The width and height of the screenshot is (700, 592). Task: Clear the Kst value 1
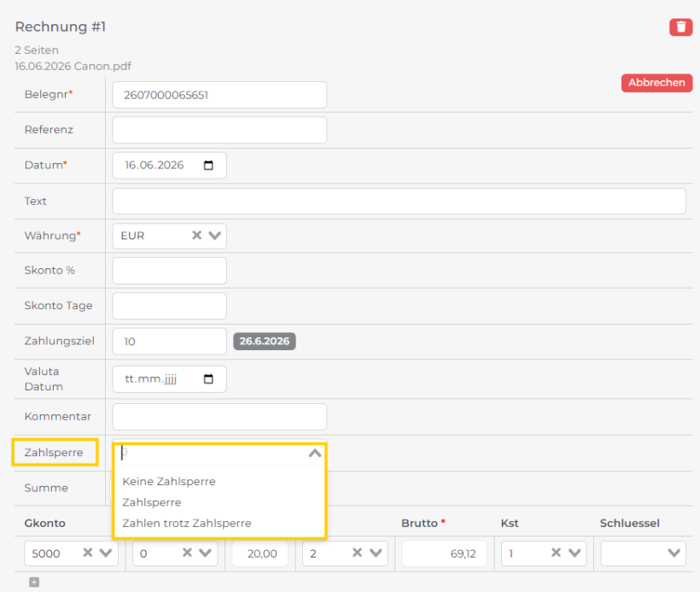(556, 553)
